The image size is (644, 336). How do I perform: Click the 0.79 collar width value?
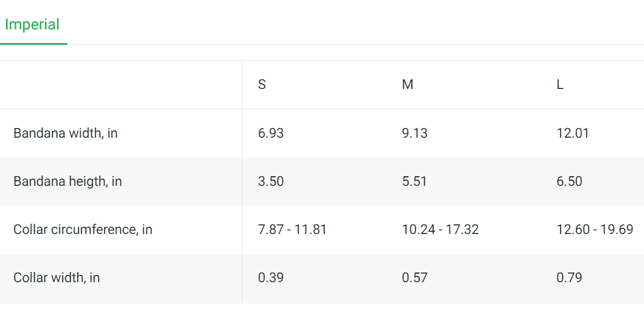point(569,278)
